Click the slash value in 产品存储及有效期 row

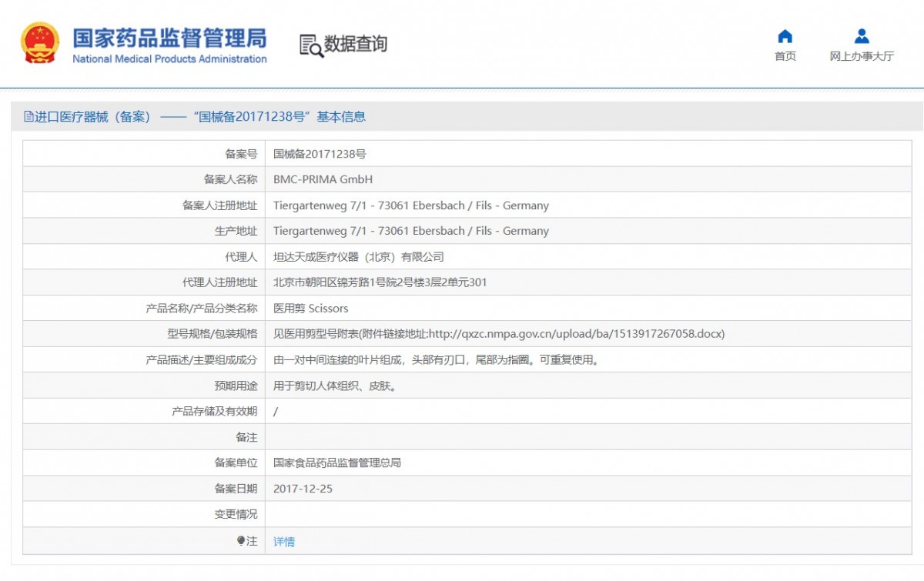coord(276,412)
